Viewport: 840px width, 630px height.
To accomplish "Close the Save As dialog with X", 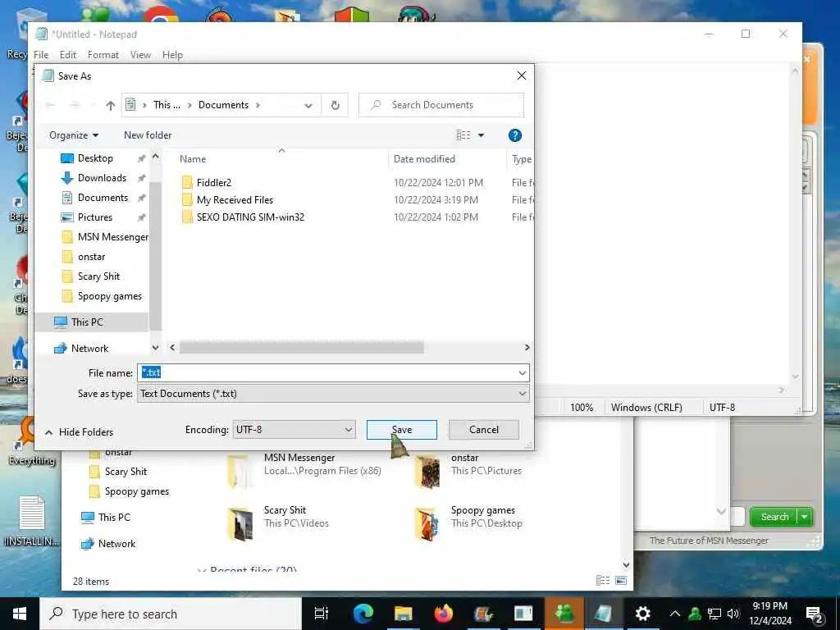I will [x=521, y=76].
